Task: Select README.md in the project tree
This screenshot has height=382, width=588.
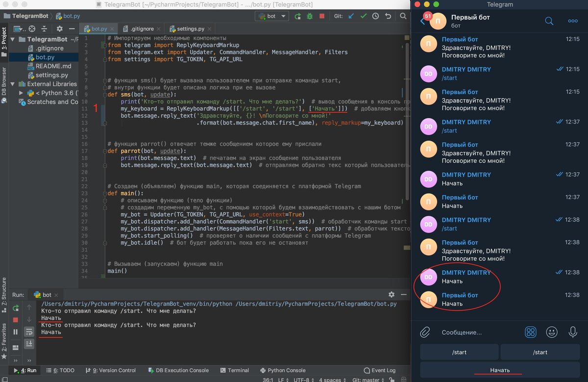Action: coord(53,66)
